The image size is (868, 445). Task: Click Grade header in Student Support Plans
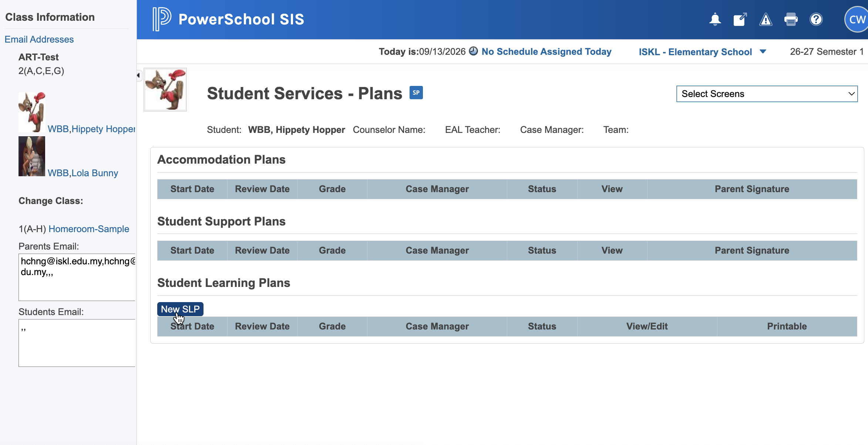[x=332, y=251]
